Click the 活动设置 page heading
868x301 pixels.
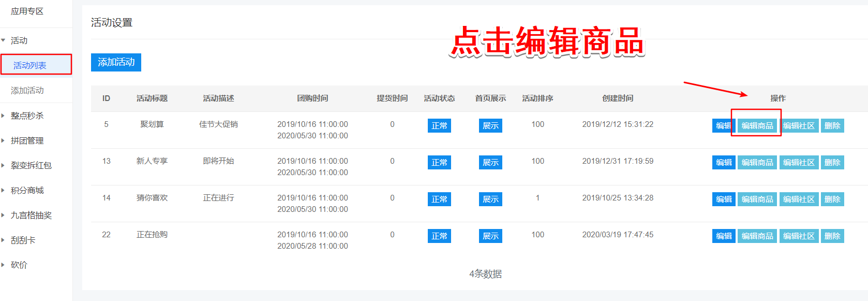[x=112, y=23]
